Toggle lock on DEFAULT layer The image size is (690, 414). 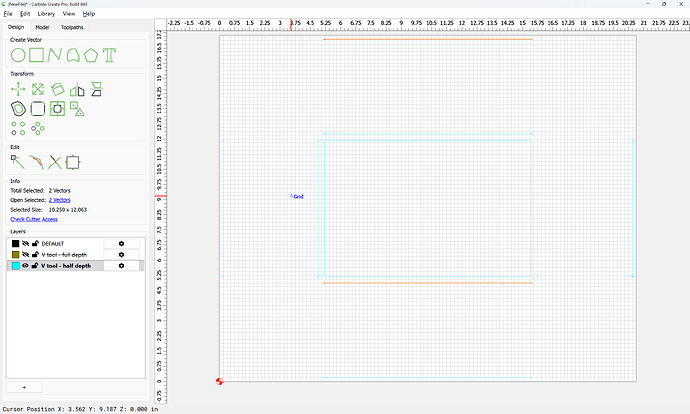[x=35, y=243]
